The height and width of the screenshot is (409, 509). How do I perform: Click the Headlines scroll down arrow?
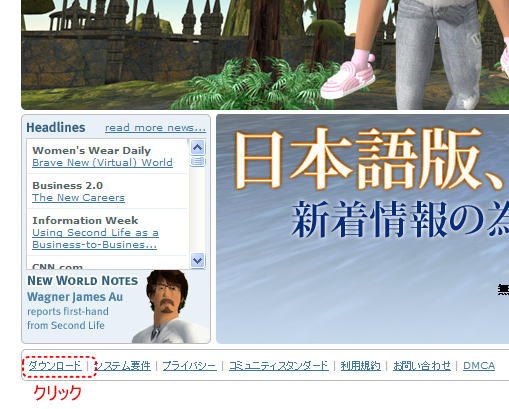click(x=198, y=260)
